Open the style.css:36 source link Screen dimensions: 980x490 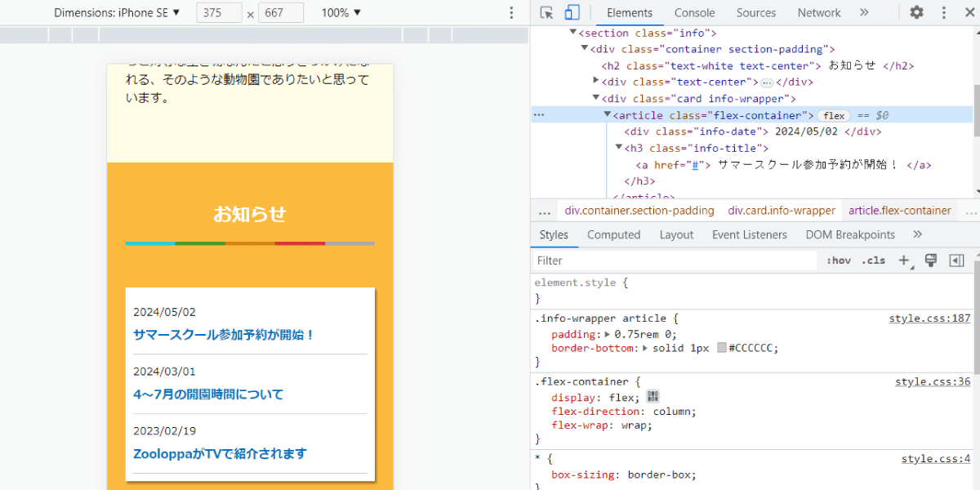pyautogui.click(x=933, y=381)
